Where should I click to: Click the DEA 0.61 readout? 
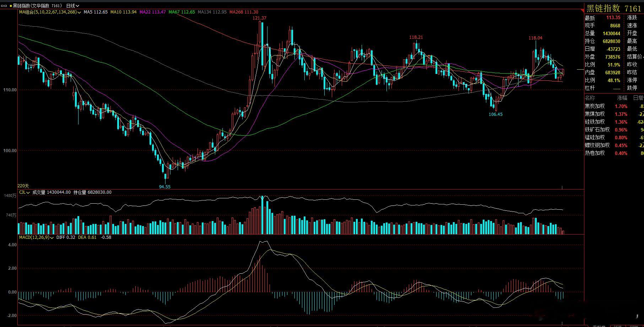pyautogui.click(x=87, y=237)
